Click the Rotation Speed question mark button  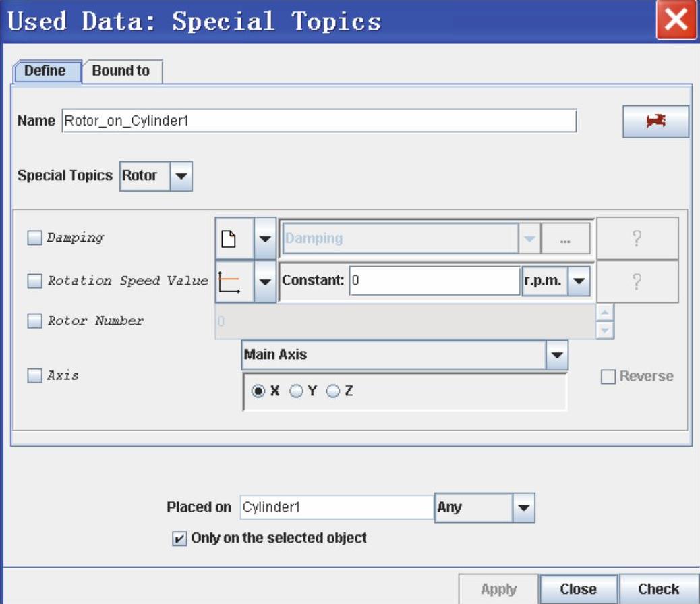tap(637, 281)
